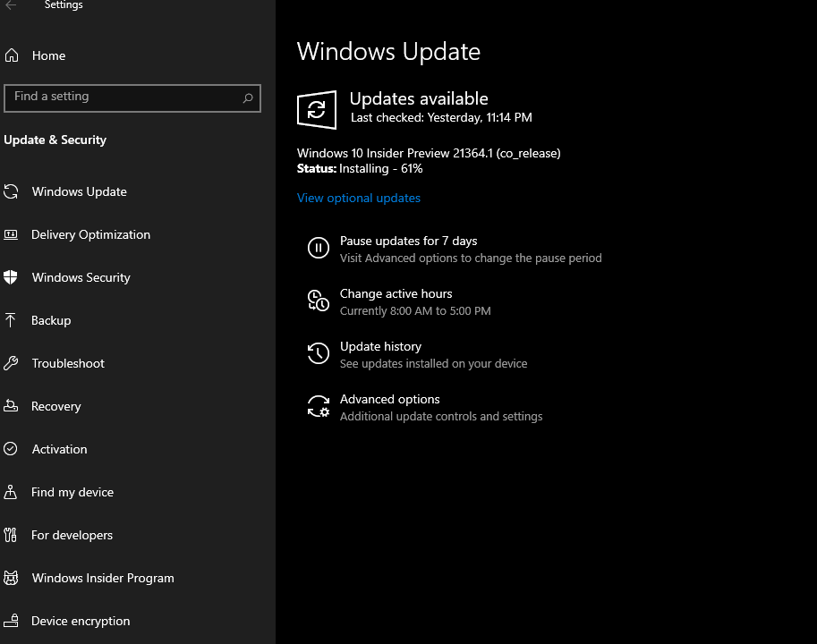Click the Recovery sidebar icon

click(x=12, y=406)
